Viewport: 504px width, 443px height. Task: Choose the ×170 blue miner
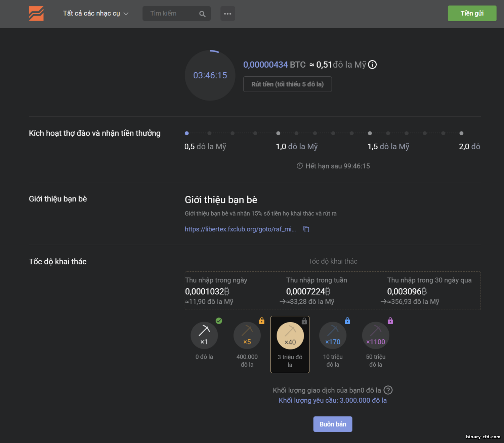[x=333, y=335]
